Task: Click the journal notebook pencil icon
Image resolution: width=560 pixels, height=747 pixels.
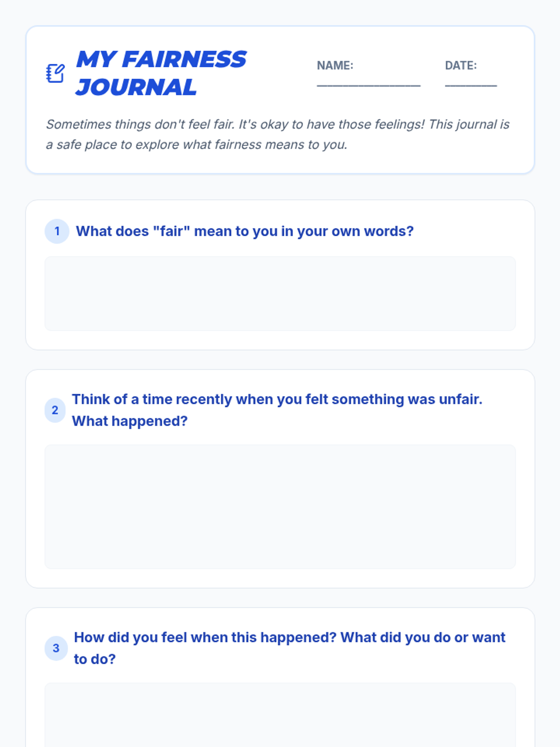Action: pyautogui.click(x=55, y=73)
